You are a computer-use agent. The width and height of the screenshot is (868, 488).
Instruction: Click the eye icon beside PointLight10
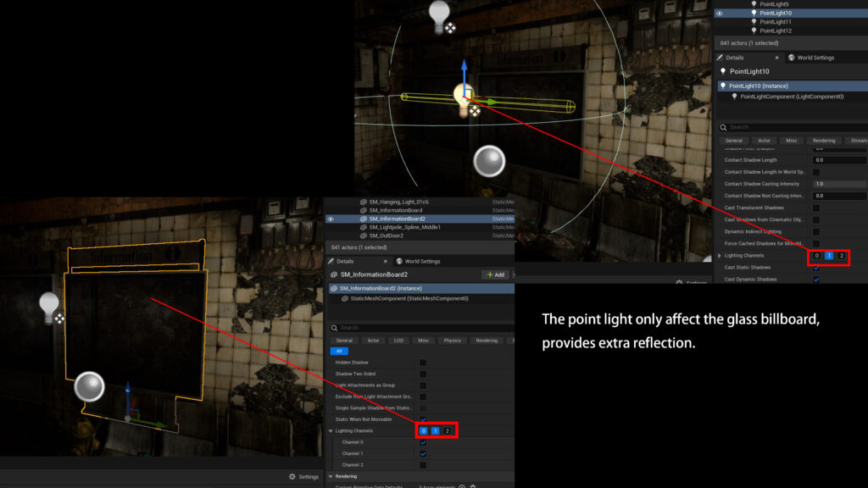[x=719, y=14]
